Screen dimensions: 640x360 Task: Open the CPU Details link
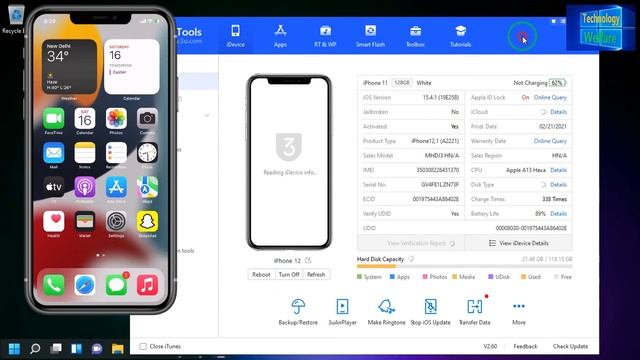pos(558,170)
